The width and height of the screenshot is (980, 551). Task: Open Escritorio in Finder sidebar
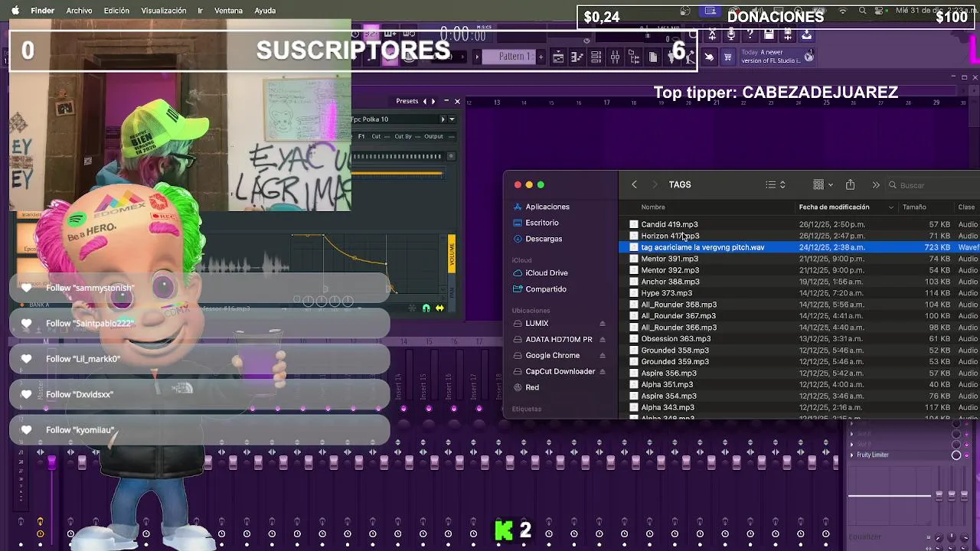[541, 223]
